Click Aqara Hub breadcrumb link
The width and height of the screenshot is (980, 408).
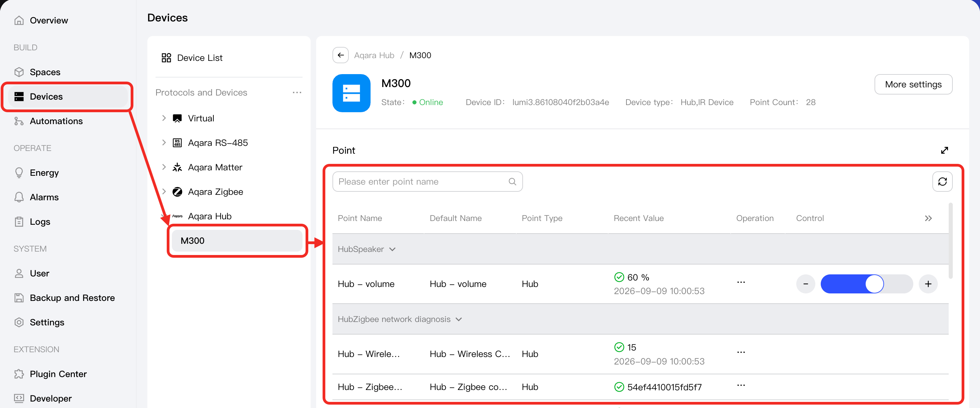coord(374,55)
